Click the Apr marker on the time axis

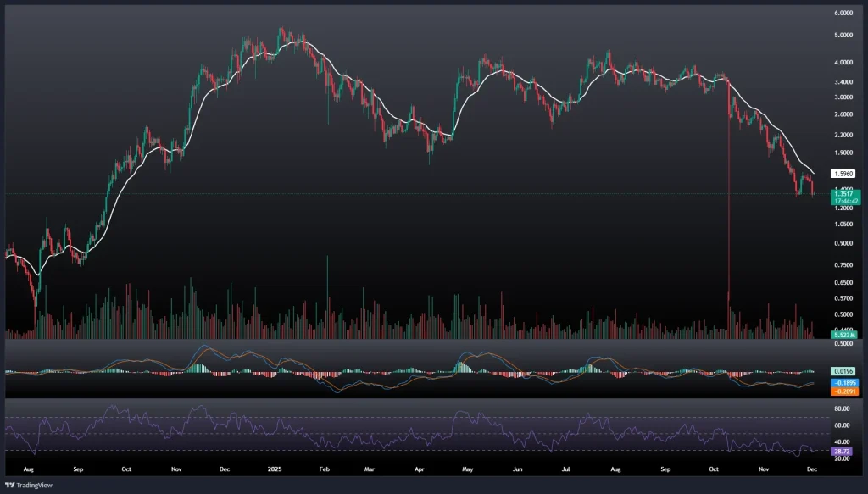pos(419,468)
